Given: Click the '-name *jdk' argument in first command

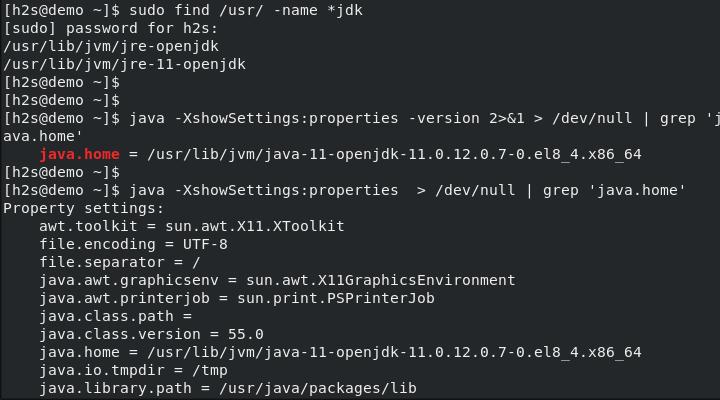Looking at the screenshot, I should click(318, 10).
